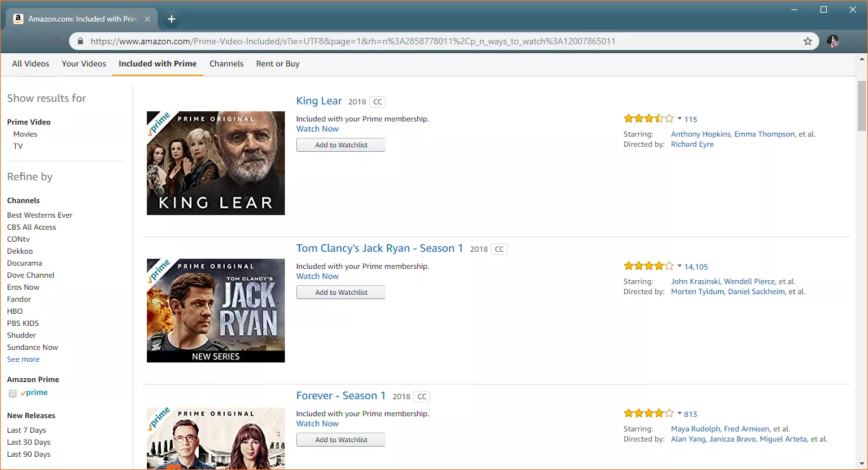868x470 pixels.
Task: Click King Lear star rating
Action: click(x=648, y=118)
